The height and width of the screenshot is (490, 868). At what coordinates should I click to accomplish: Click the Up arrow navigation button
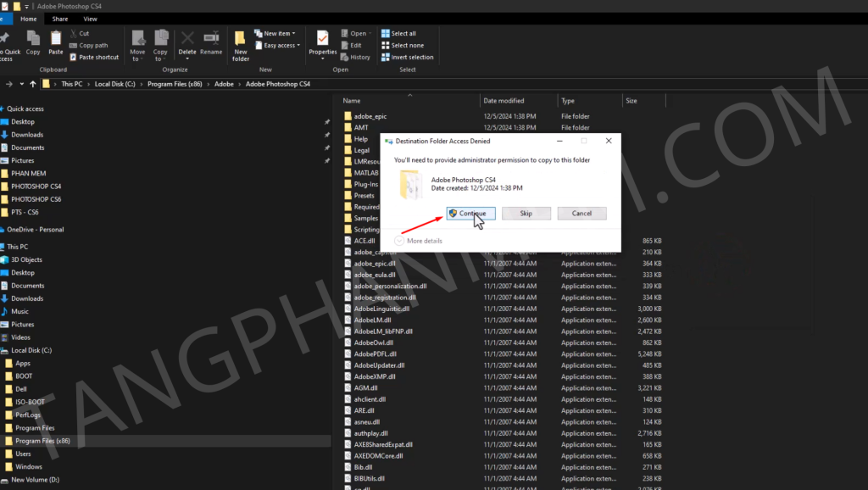[33, 84]
